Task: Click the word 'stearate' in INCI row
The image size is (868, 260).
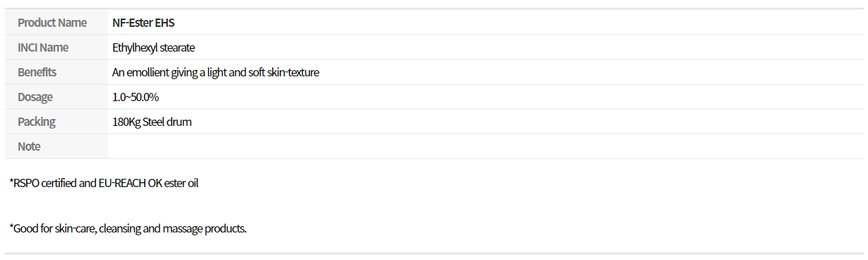Action: pos(178,47)
